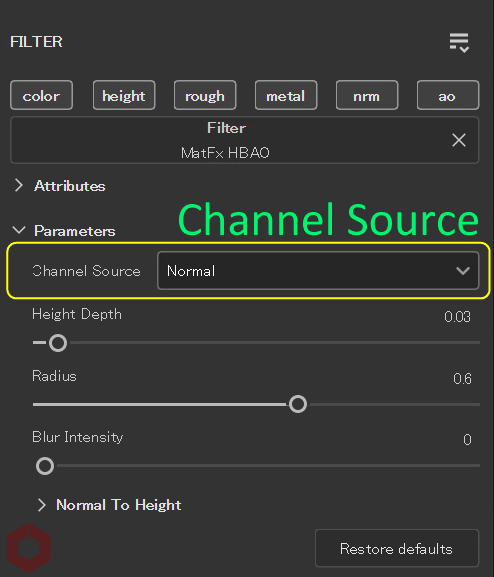
Task: Click the red hexagon logo icon
Action: [x=29, y=548]
